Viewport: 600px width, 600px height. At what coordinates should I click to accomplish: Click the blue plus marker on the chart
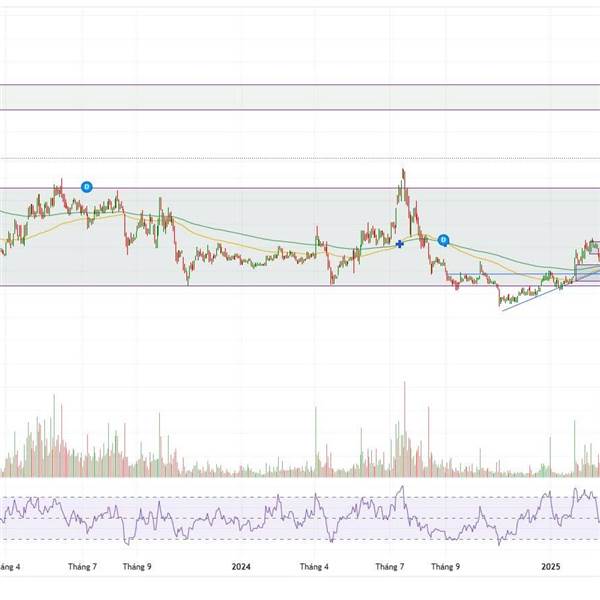point(399,244)
